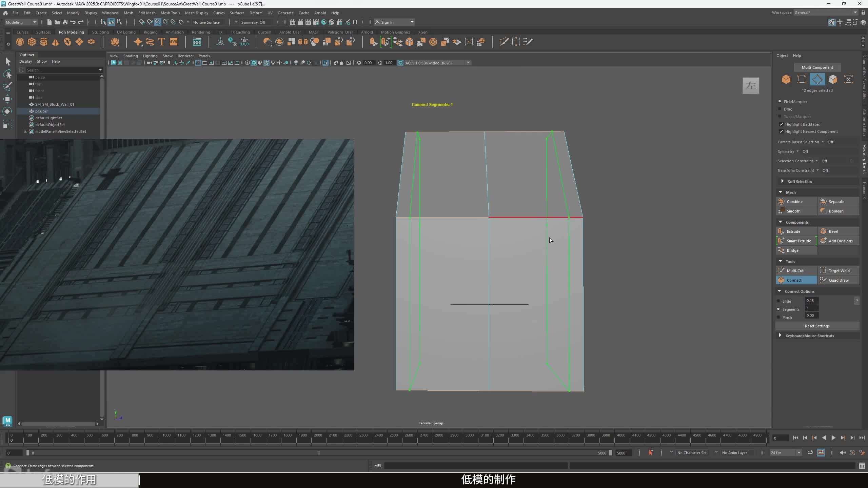Click the Target Weld tool
Screen dimensions: 868x488
coord(839,270)
